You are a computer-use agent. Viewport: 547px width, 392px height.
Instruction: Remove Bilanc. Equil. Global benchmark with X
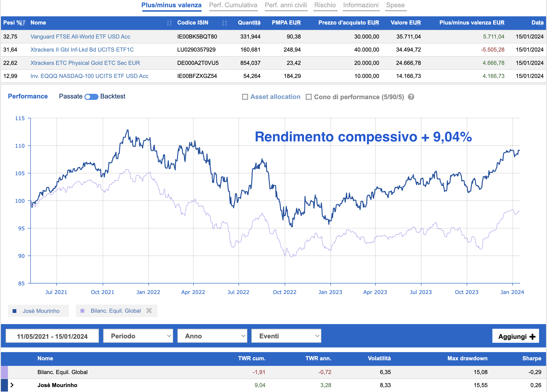149,311
